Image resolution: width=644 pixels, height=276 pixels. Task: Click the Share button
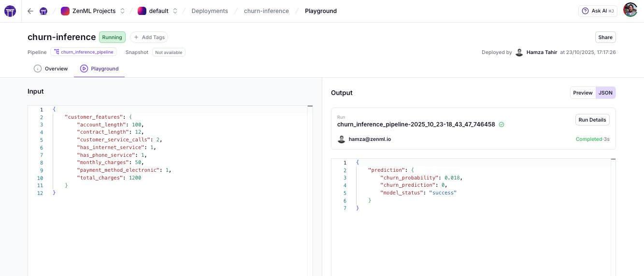tap(605, 37)
